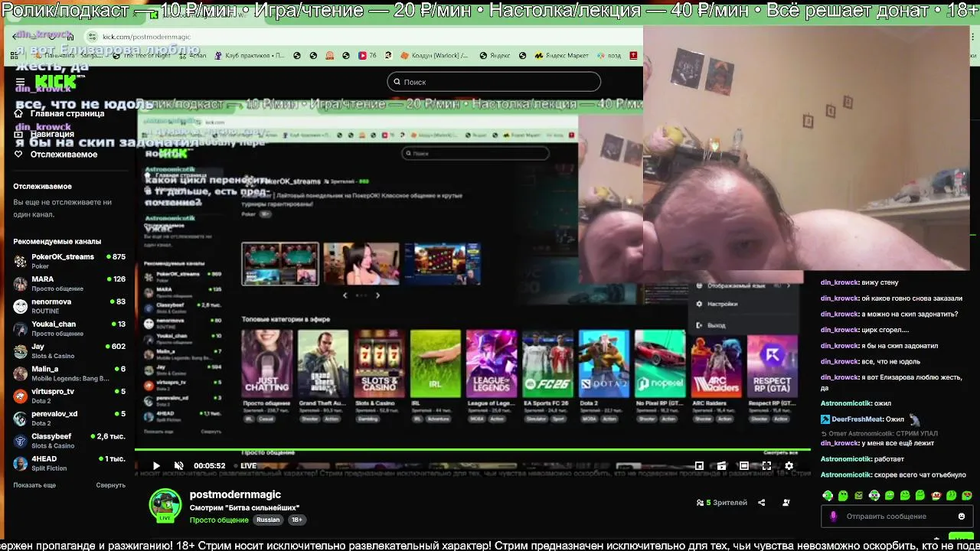Insert the last quick emote in row

coord(967,495)
